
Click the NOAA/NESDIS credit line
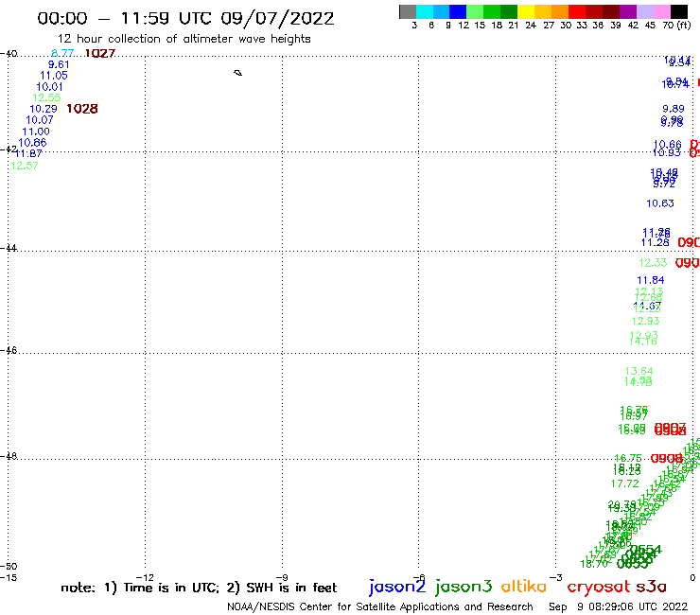tap(380, 607)
